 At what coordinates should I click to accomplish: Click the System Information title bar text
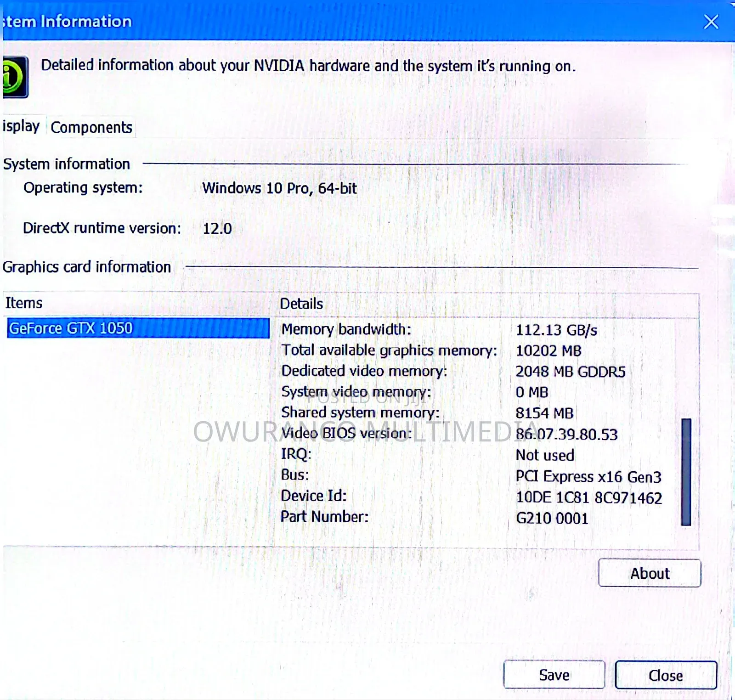tap(68, 21)
